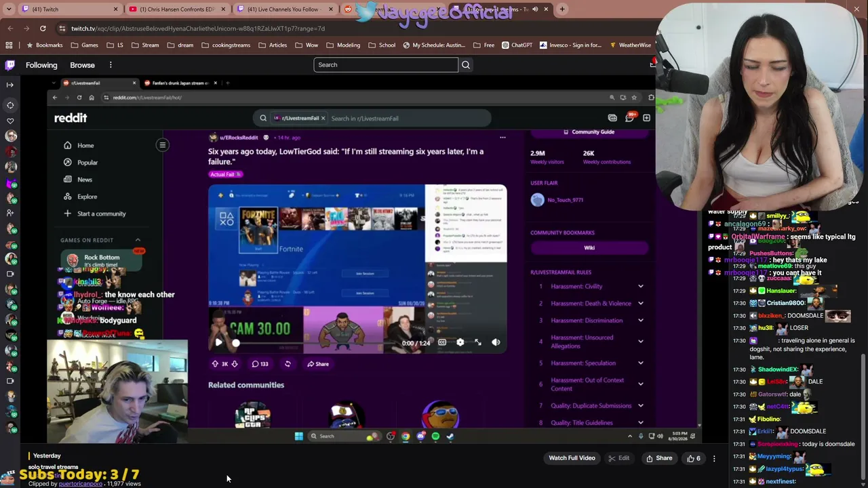Open the 133 comments on the post

point(260,364)
